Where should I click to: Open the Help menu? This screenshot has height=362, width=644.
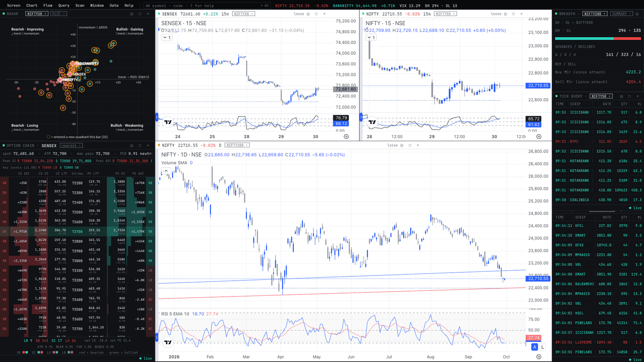[129, 6]
